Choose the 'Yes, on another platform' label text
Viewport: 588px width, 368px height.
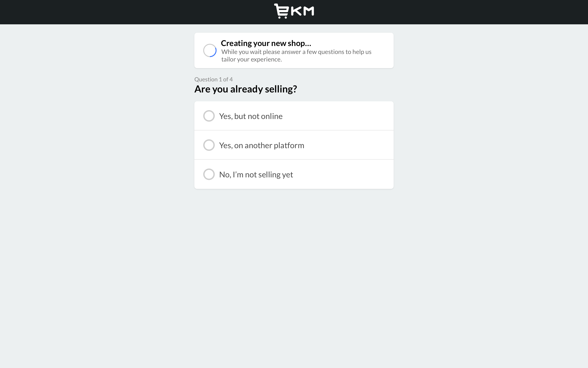262,145
